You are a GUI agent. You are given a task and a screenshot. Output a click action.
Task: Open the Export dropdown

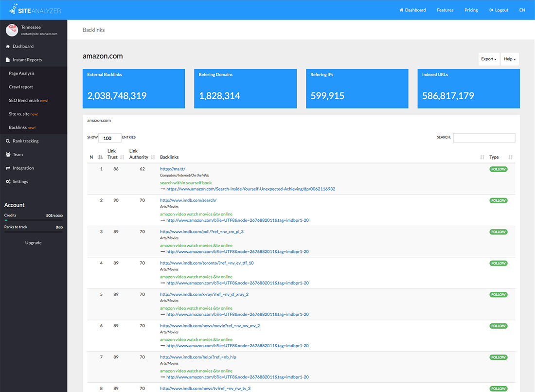tap(489, 59)
